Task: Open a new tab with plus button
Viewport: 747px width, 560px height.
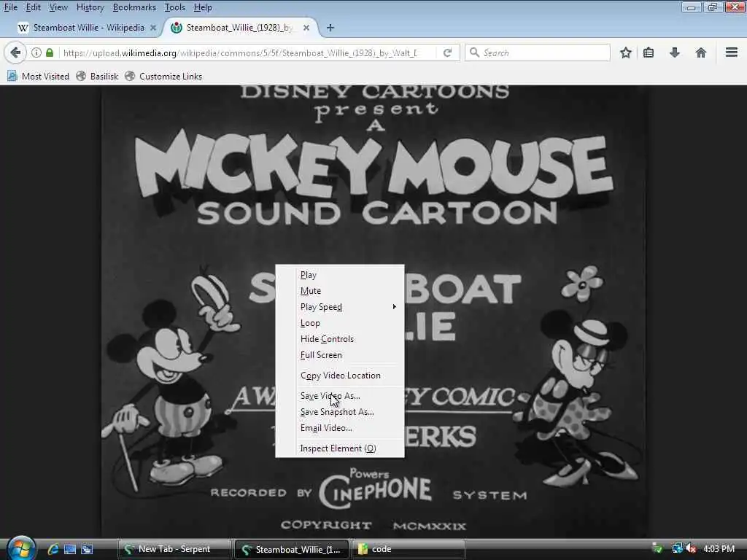Action: (330, 28)
